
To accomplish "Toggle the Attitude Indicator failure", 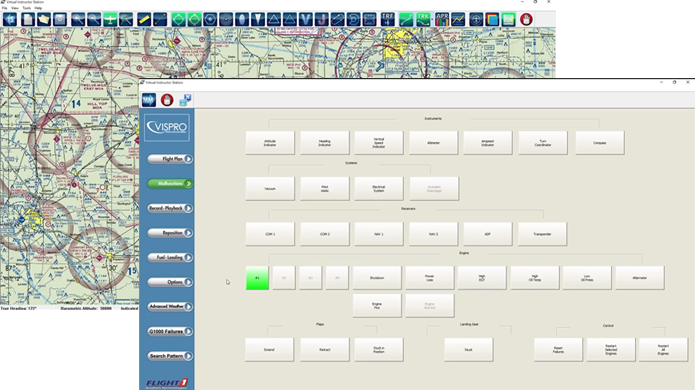I will (270, 143).
